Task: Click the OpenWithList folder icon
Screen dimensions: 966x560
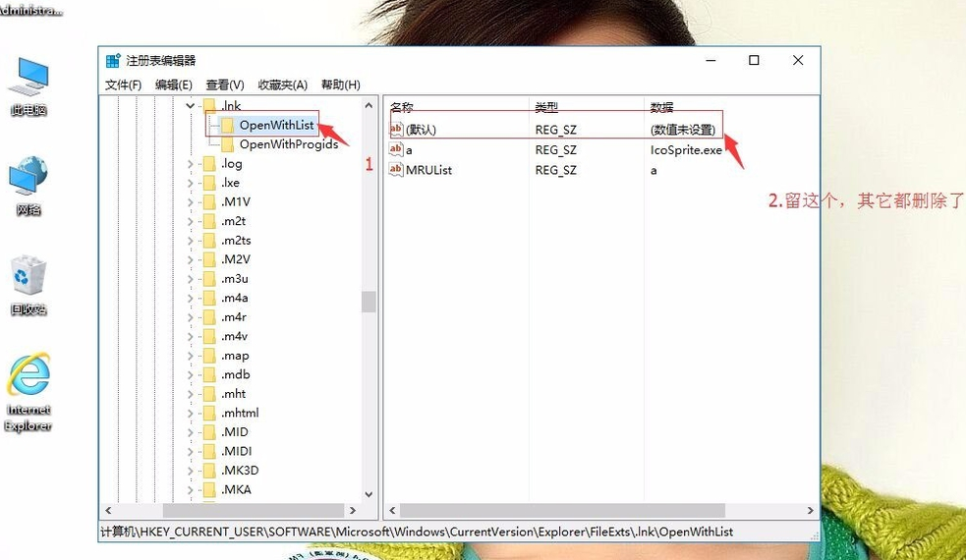Action: tap(227, 125)
